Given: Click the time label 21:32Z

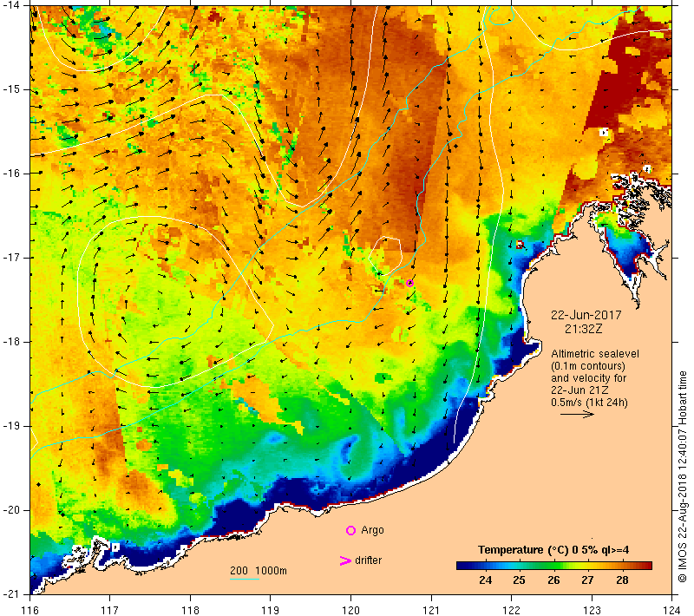Looking at the screenshot, I should point(583,329).
